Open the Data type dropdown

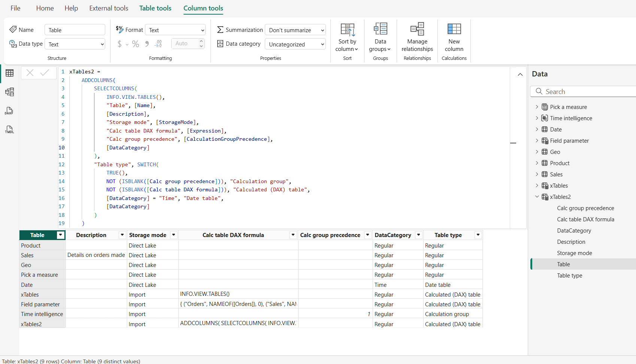click(75, 44)
